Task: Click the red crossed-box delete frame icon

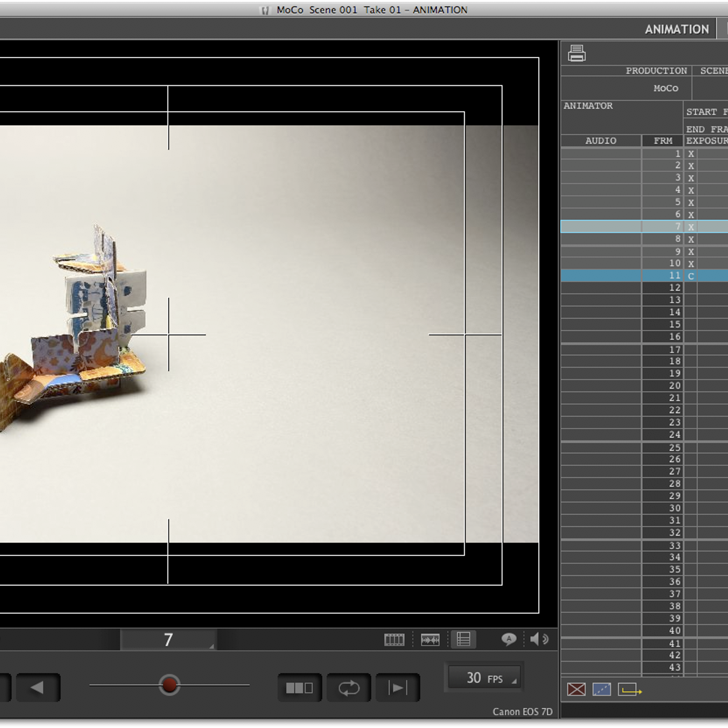Action: (x=576, y=689)
